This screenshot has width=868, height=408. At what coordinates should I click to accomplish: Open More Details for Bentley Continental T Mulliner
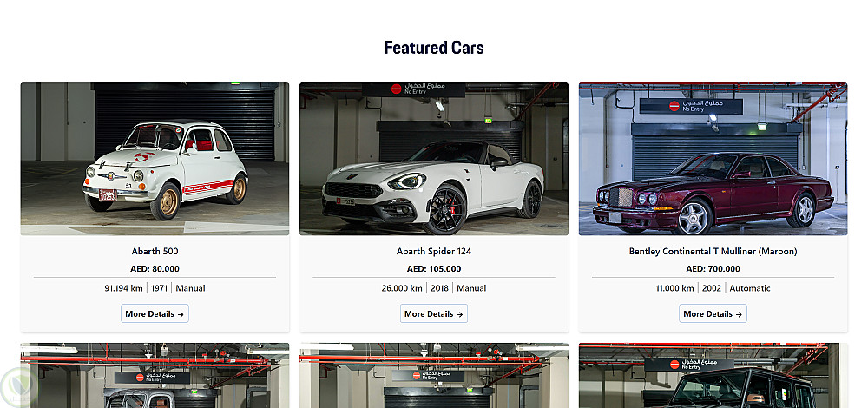click(x=713, y=313)
